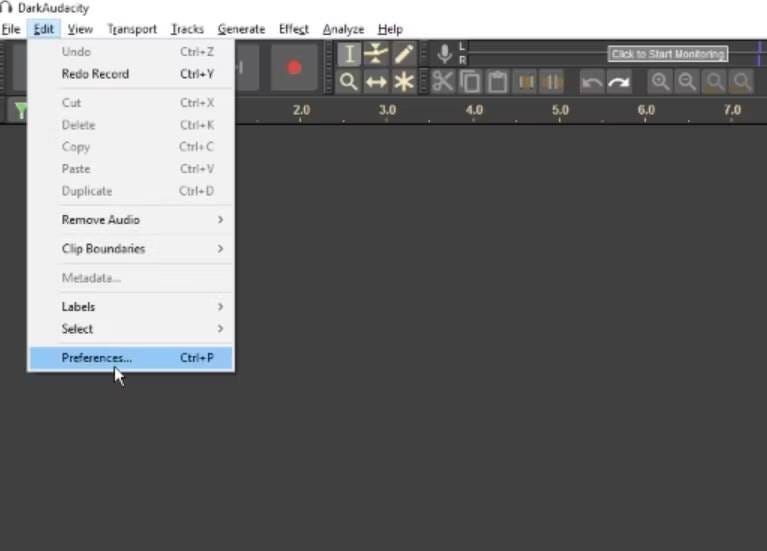This screenshot has height=551, width=767.
Task: Click the 3.0 mark on timeline ruler
Action: [x=387, y=110]
